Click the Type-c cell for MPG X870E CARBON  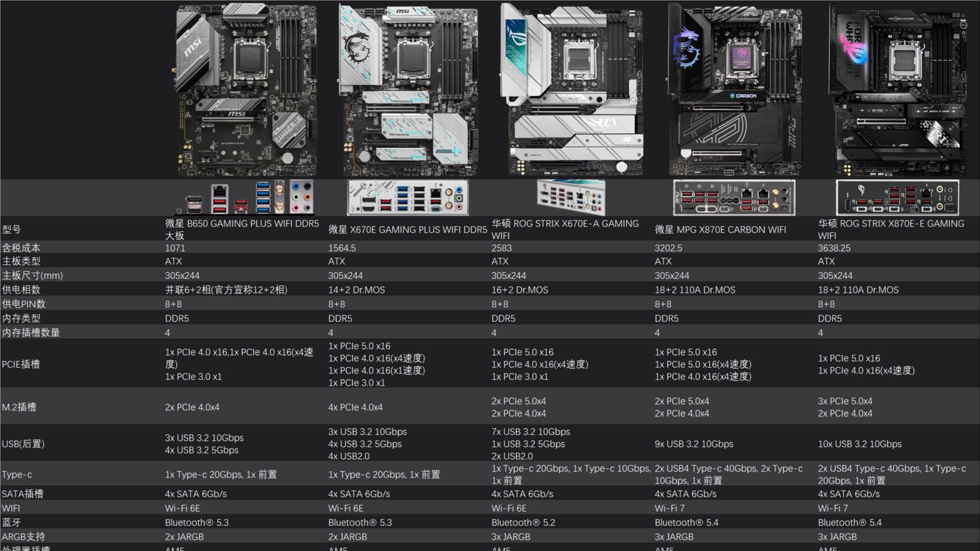728,474
